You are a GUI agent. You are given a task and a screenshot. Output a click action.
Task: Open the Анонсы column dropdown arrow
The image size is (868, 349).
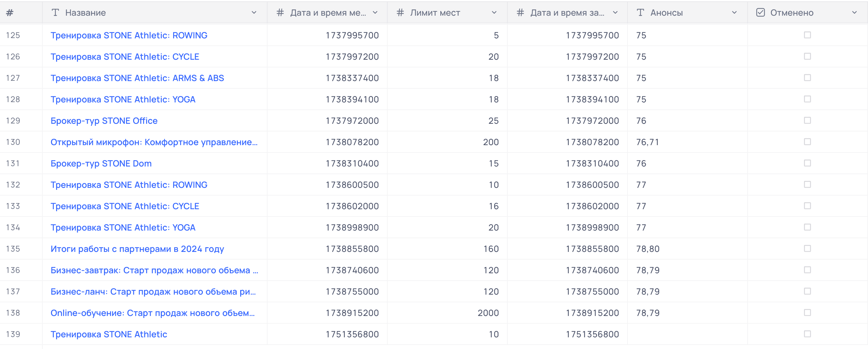(x=735, y=13)
